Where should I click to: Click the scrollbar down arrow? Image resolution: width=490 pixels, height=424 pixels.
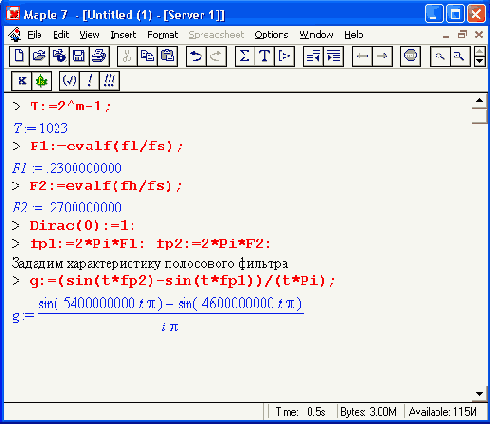click(479, 394)
